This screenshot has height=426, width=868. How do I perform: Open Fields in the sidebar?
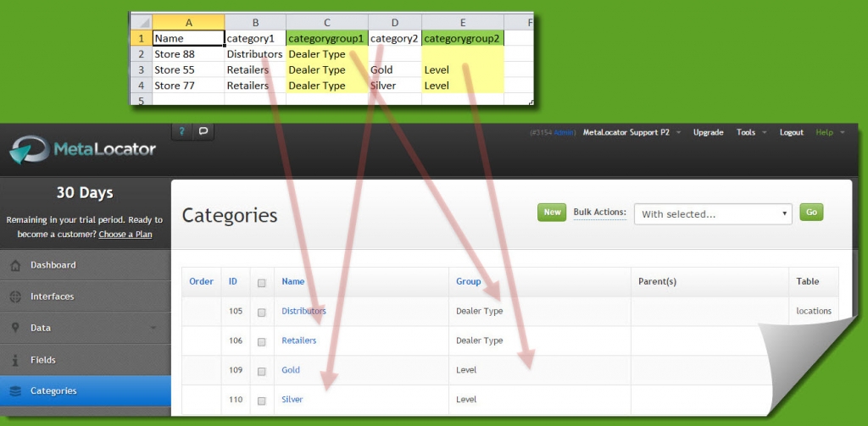pos(86,360)
